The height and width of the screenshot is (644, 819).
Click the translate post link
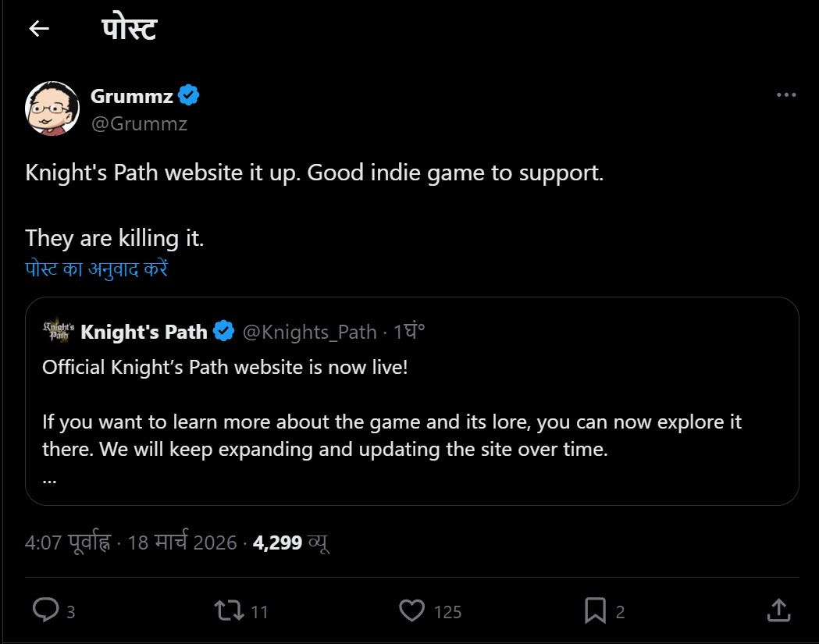98,269
